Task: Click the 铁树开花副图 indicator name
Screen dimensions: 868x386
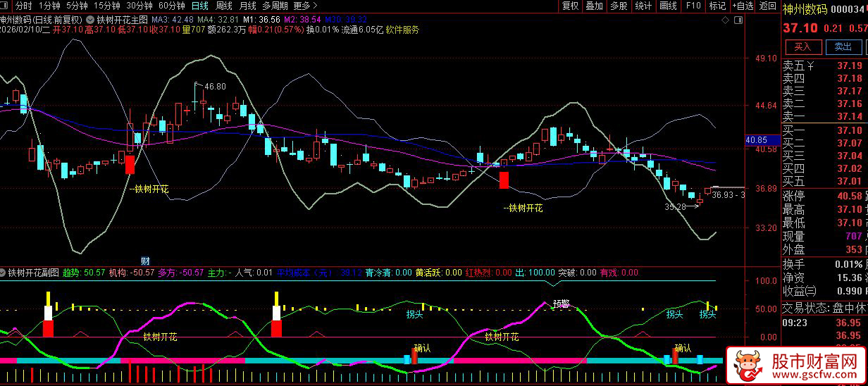Action: [x=33, y=272]
